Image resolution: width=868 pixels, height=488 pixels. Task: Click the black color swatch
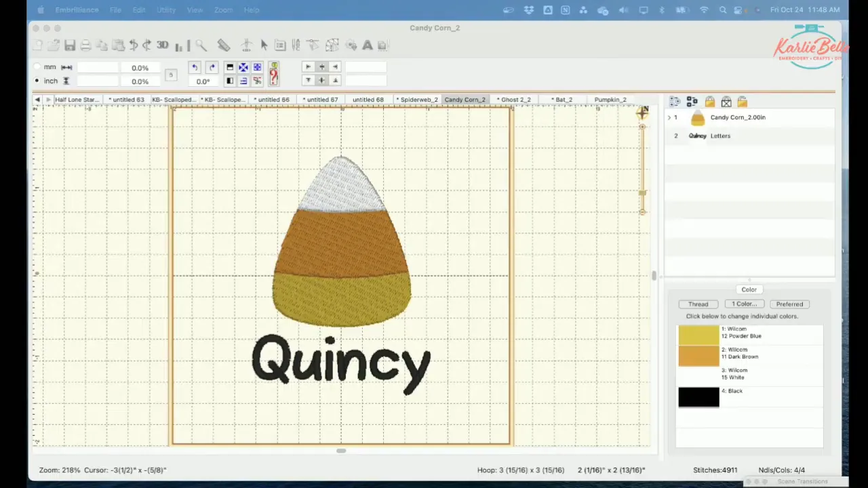(698, 397)
